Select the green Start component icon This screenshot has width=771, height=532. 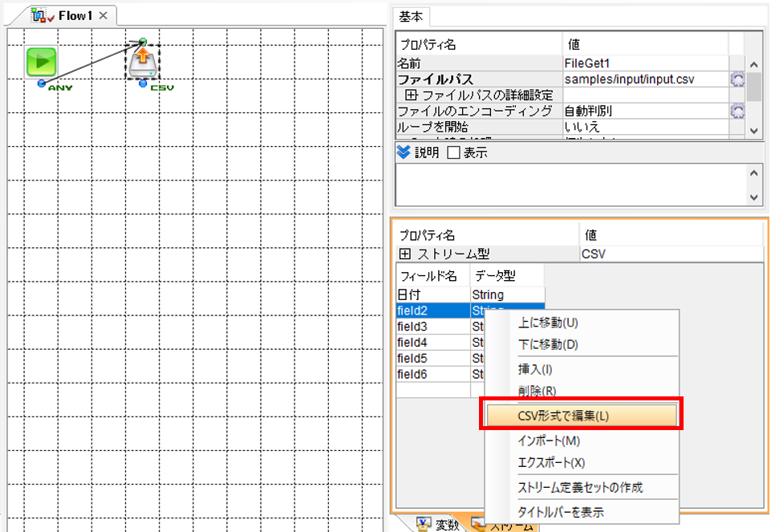tap(41, 62)
